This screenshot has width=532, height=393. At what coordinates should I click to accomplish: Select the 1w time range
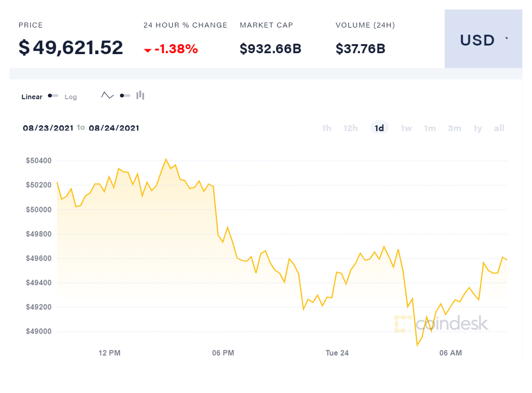pos(406,128)
